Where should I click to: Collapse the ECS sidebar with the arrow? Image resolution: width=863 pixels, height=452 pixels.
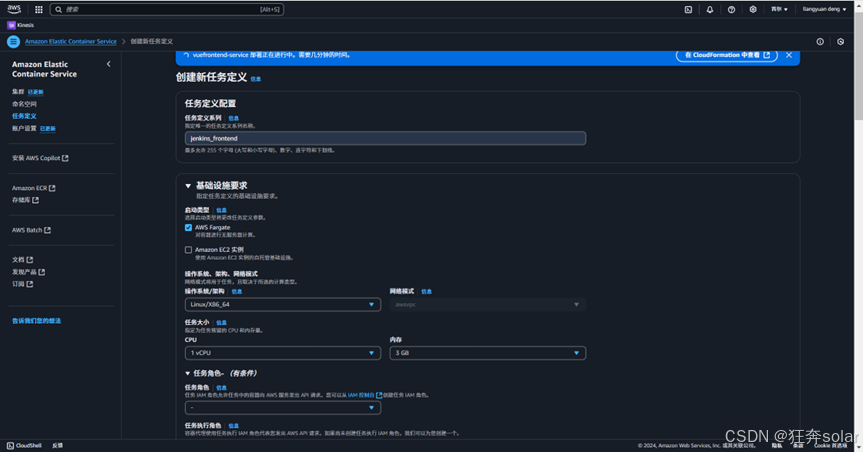(x=108, y=64)
